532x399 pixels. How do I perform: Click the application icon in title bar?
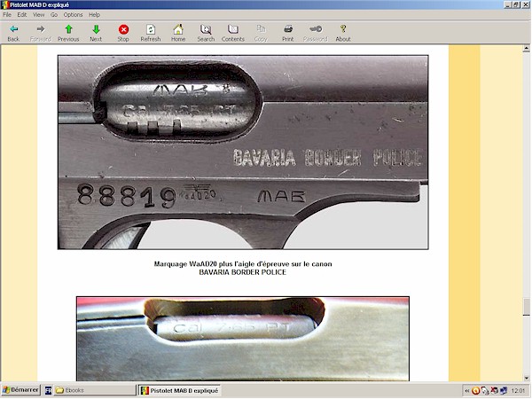point(5,4)
